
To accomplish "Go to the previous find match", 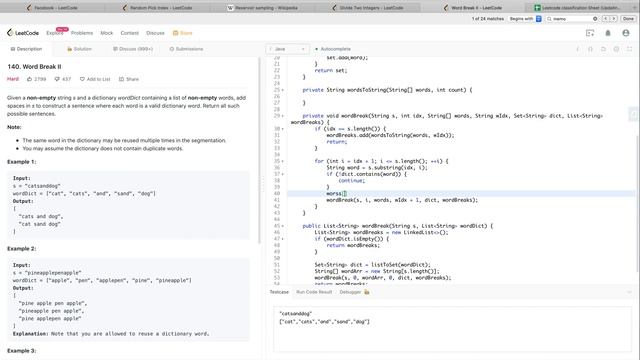I will click(606, 19).
